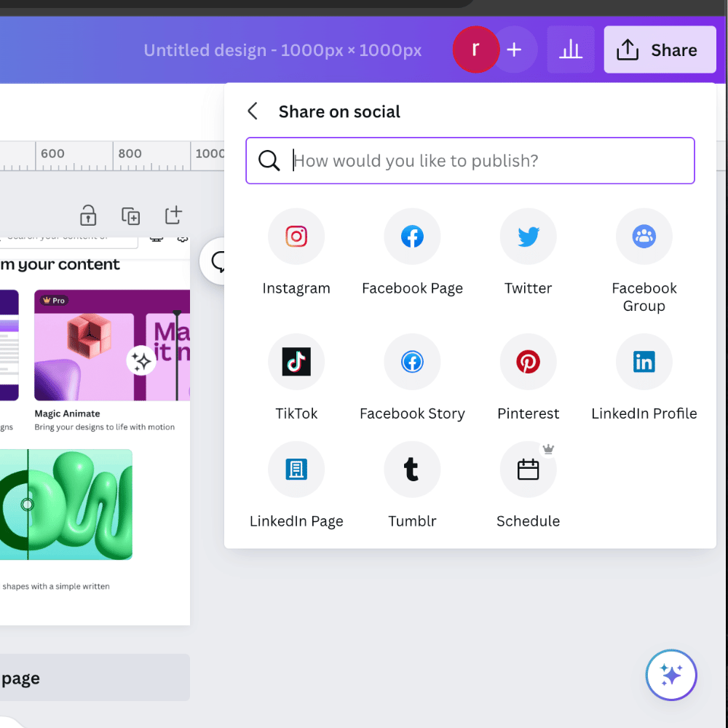
Task: Click the user avatar labeled r
Action: [x=475, y=50]
